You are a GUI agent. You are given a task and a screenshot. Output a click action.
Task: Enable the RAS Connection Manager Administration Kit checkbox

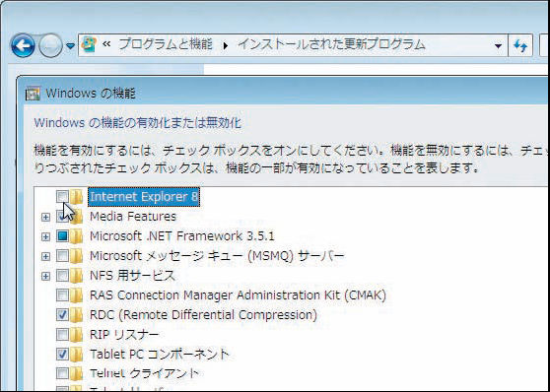(62, 295)
